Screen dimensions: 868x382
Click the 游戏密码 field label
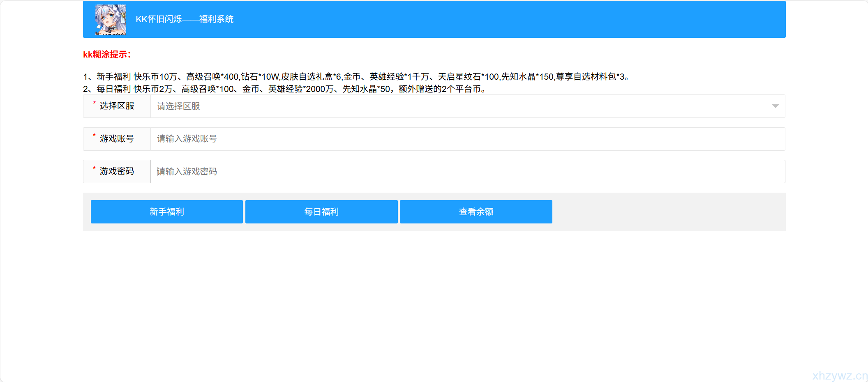coord(116,171)
